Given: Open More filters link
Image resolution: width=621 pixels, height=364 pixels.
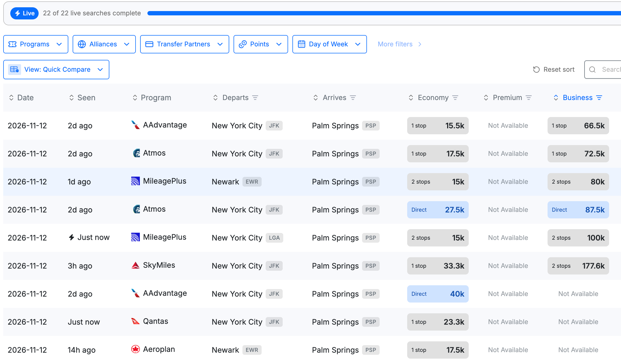Looking at the screenshot, I should [400, 44].
